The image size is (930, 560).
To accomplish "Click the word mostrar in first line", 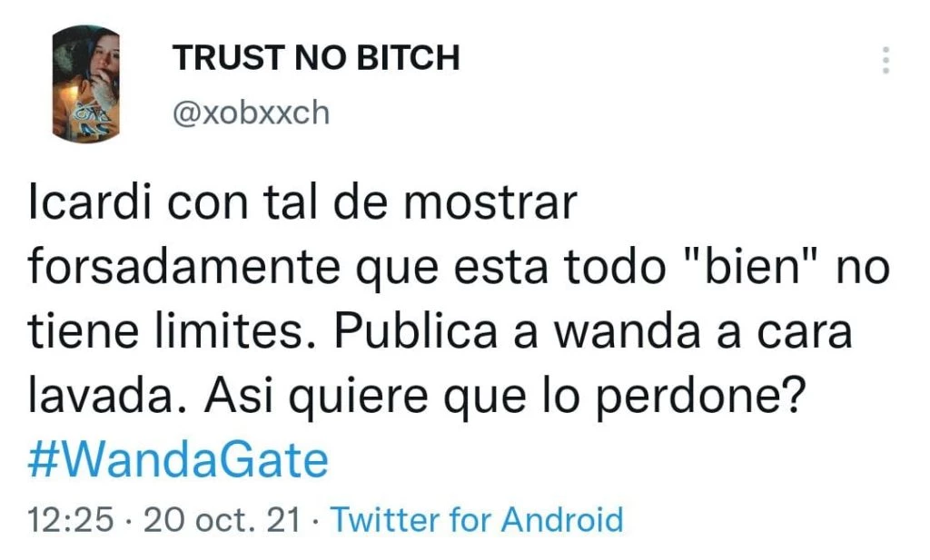I will [x=490, y=204].
